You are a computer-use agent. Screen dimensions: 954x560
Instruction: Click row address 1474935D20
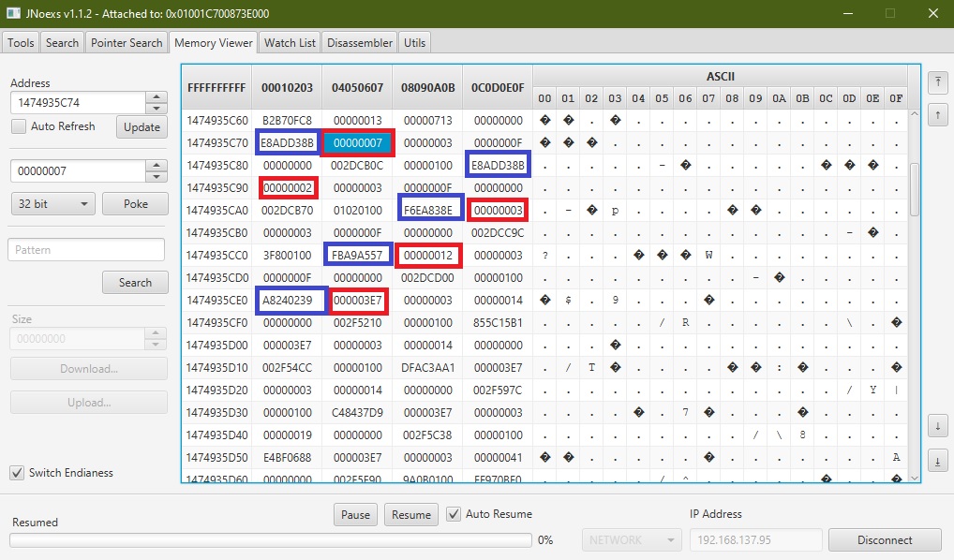pos(217,391)
